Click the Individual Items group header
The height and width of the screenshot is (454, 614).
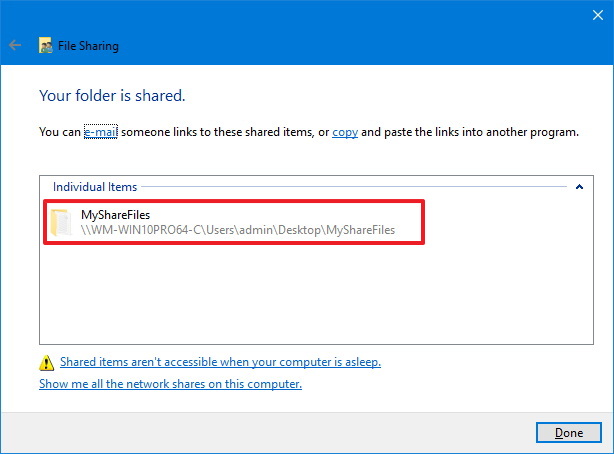point(95,187)
